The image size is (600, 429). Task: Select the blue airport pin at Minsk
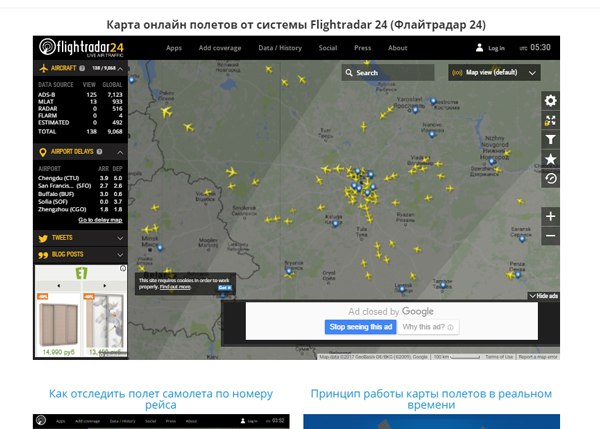pyautogui.click(x=160, y=248)
